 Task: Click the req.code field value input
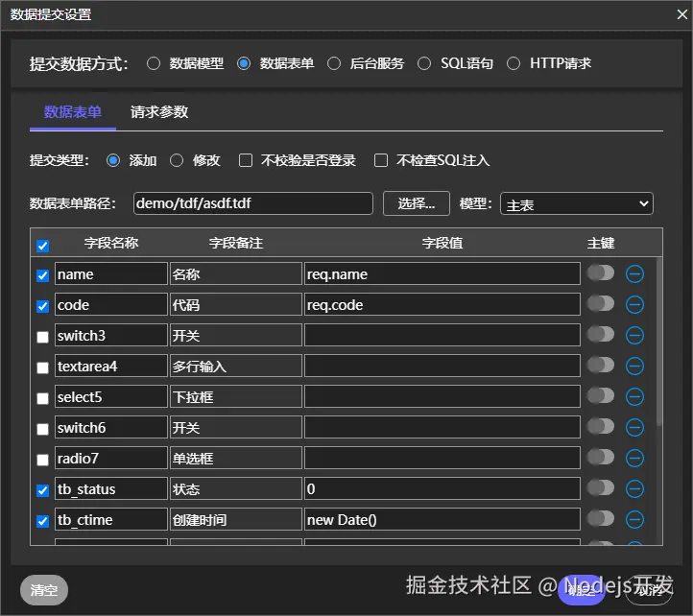pyautogui.click(x=442, y=304)
